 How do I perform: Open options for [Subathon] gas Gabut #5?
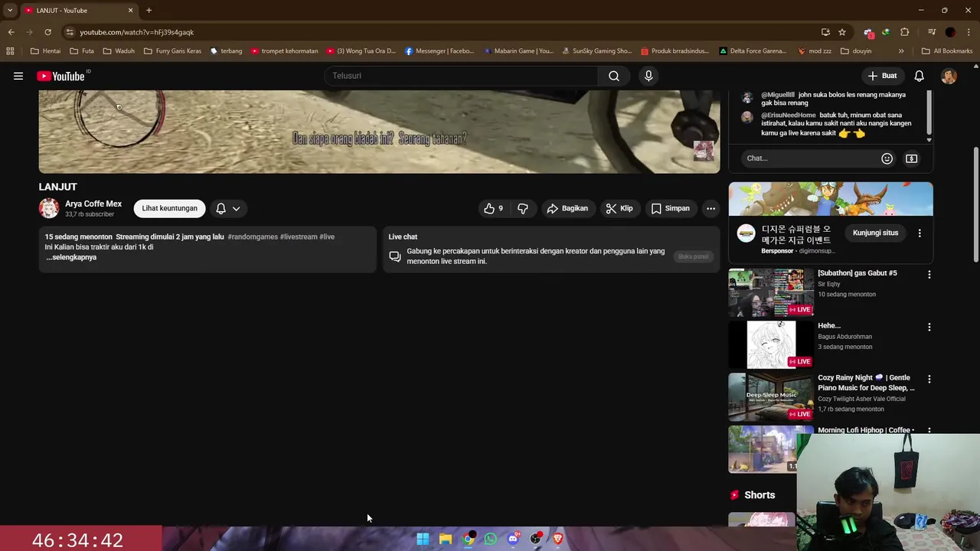(929, 274)
